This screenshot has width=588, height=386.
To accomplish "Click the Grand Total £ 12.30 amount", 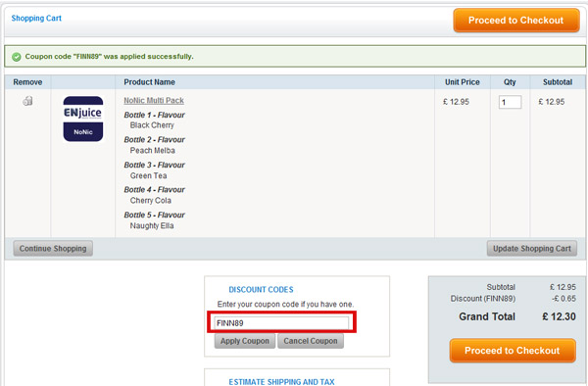I will point(559,316).
